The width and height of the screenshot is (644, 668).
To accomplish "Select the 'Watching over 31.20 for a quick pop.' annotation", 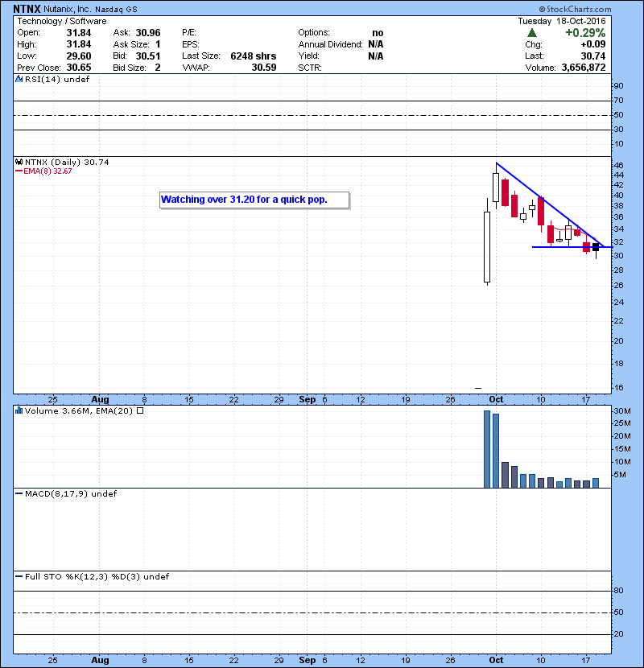I will [254, 200].
